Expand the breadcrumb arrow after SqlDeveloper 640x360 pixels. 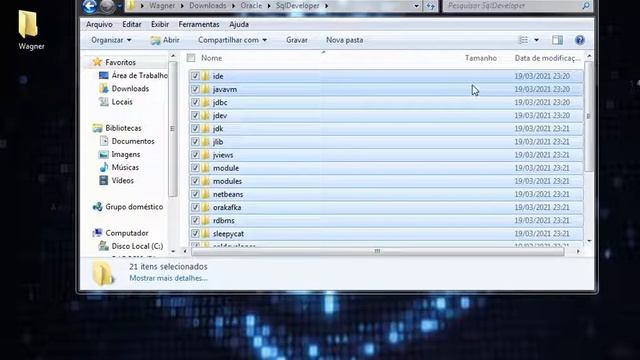(327, 6)
